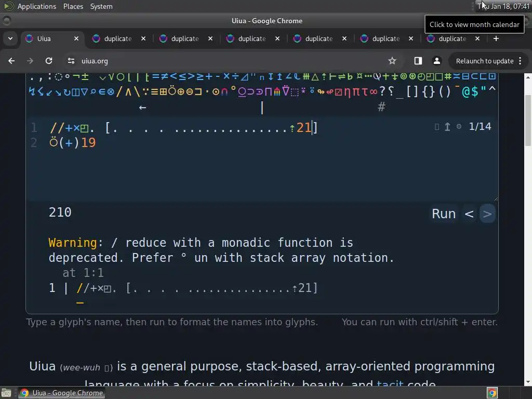Insert the greater-or-equal ≥ glyph
The image size is (532, 399).
click(x=200, y=76)
